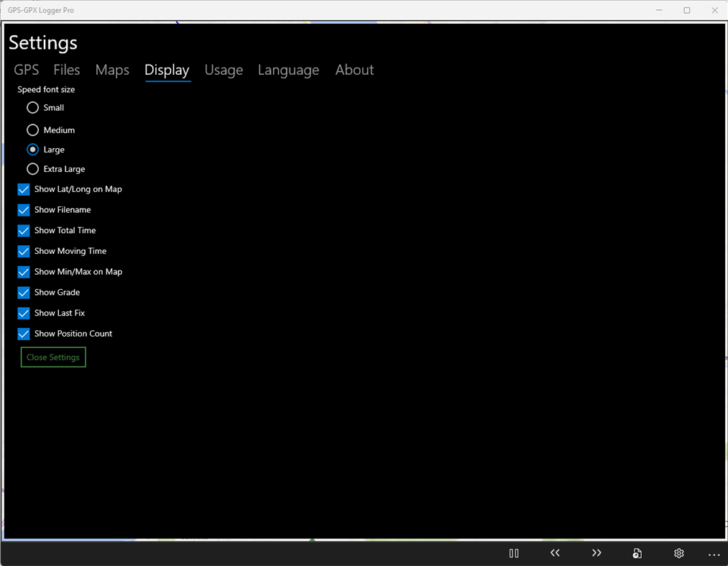Image resolution: width=728 pixels, height=566 pixels.
Task: Toggle the Show Last Fix option
Action: coord(23,313)
